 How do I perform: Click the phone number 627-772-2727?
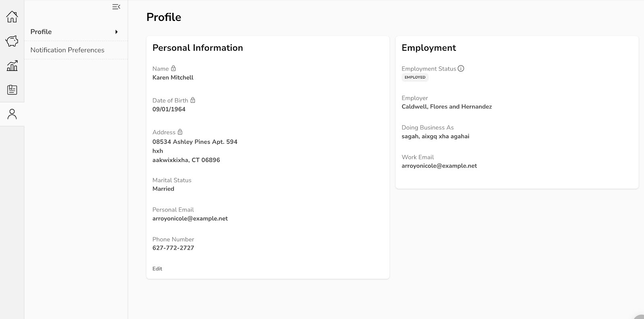point(173,248)
